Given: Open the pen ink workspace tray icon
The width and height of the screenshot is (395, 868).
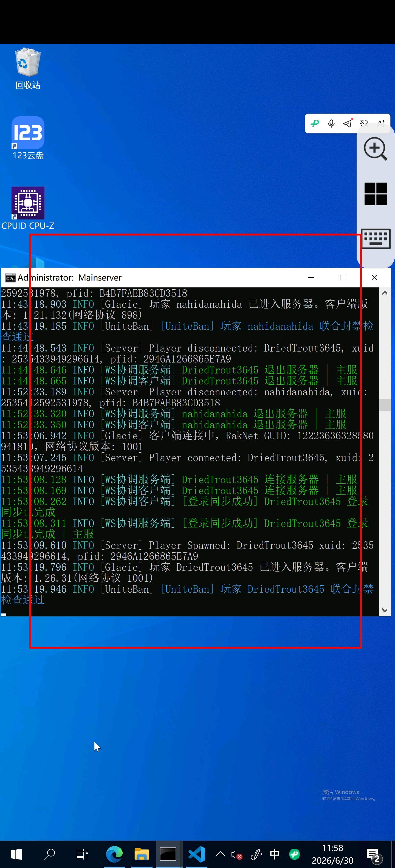Looking at the screenshot, I should click(256, 854).
